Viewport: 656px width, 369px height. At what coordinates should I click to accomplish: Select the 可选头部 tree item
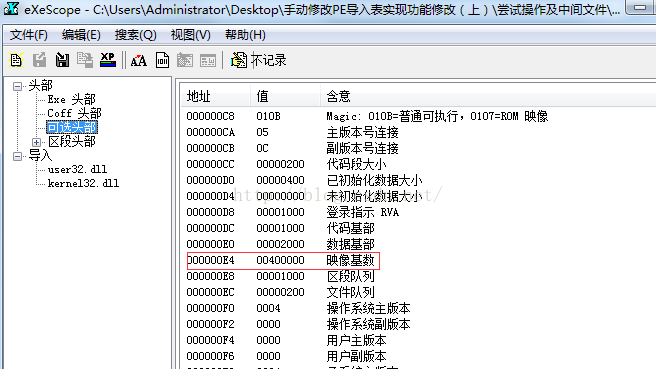(72, 127)
